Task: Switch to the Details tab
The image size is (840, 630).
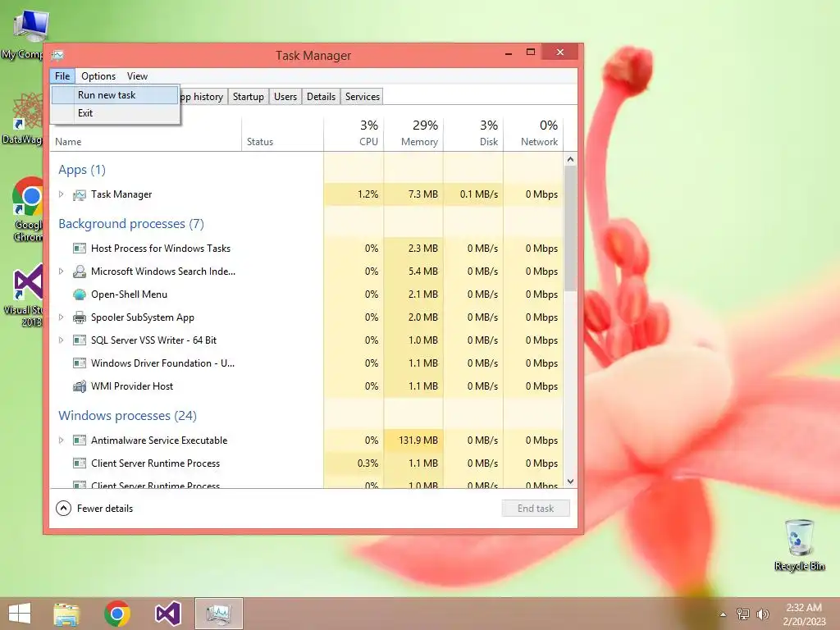Action: tap(322, 97)
